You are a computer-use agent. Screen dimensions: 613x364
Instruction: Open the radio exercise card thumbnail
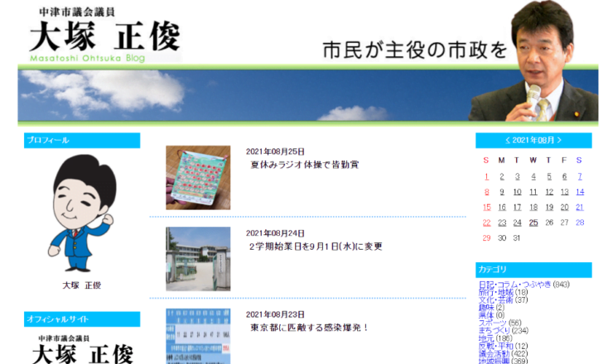[x=198, y=177]
